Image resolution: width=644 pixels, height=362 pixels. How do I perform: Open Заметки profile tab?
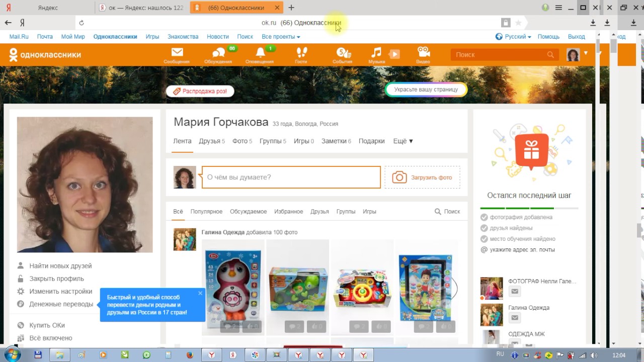(336, 141)
